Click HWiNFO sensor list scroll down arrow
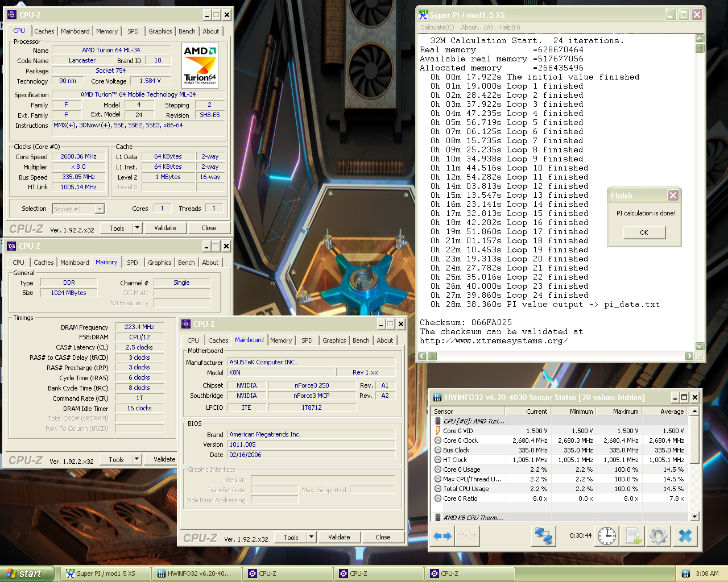 (694, 517)
